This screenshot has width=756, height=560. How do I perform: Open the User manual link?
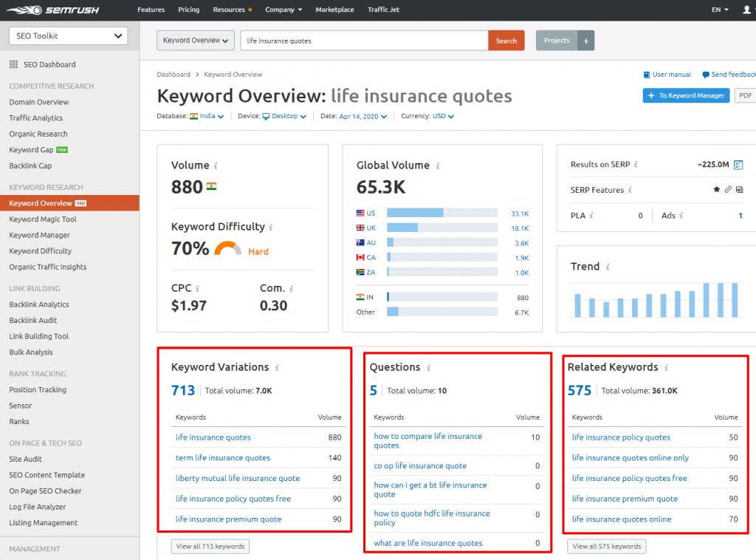[x=667, y=75]
